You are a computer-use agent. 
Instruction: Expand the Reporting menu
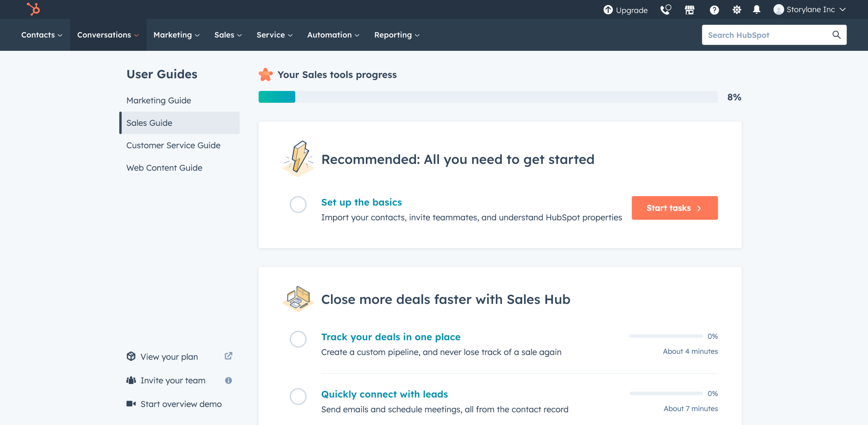click(397, 35)
